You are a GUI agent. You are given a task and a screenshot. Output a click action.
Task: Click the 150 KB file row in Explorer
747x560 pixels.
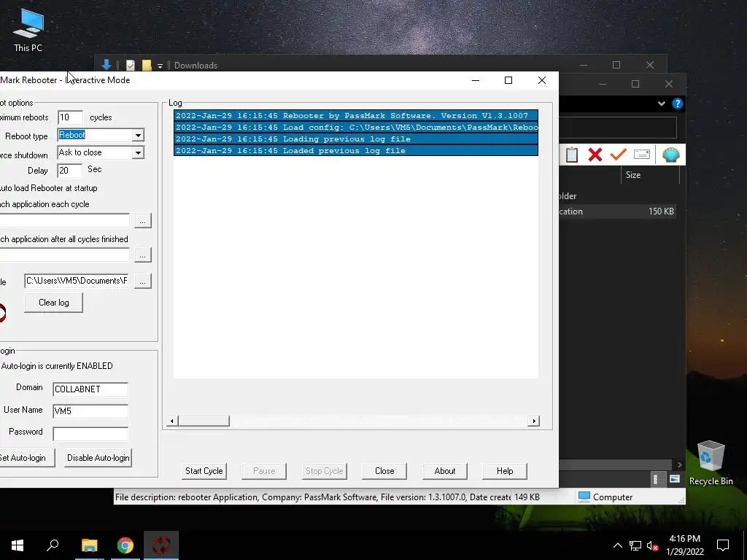click(617, 211)
